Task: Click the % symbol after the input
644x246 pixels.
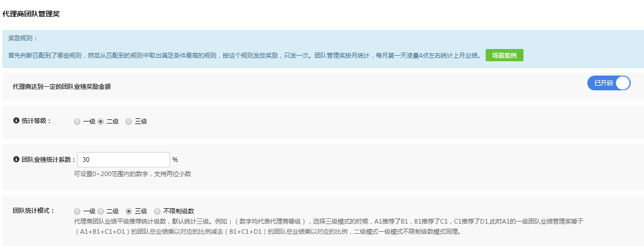Action: pyautogui.click(x=175, y=160)
